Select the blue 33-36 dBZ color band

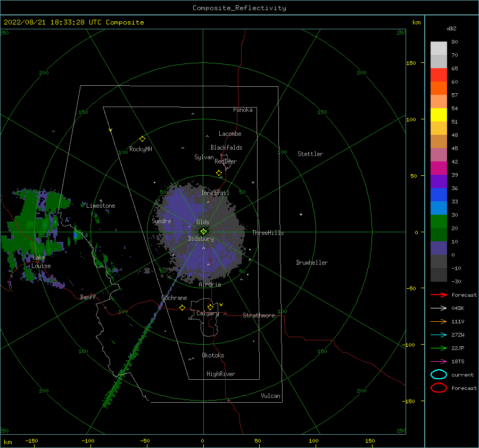coord(439,194)
